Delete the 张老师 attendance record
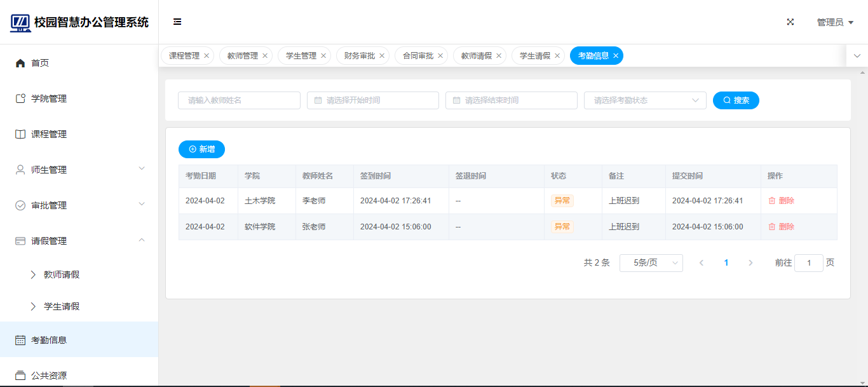 point(781,227)
